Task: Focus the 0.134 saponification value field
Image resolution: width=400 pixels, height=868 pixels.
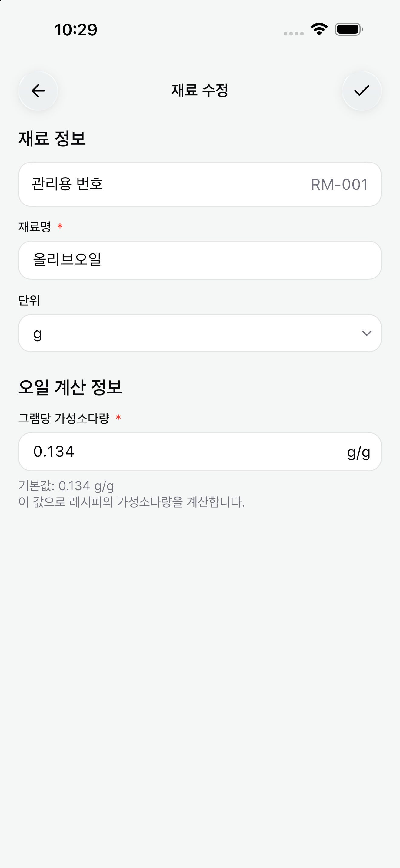Action: [x=200, y=452]
